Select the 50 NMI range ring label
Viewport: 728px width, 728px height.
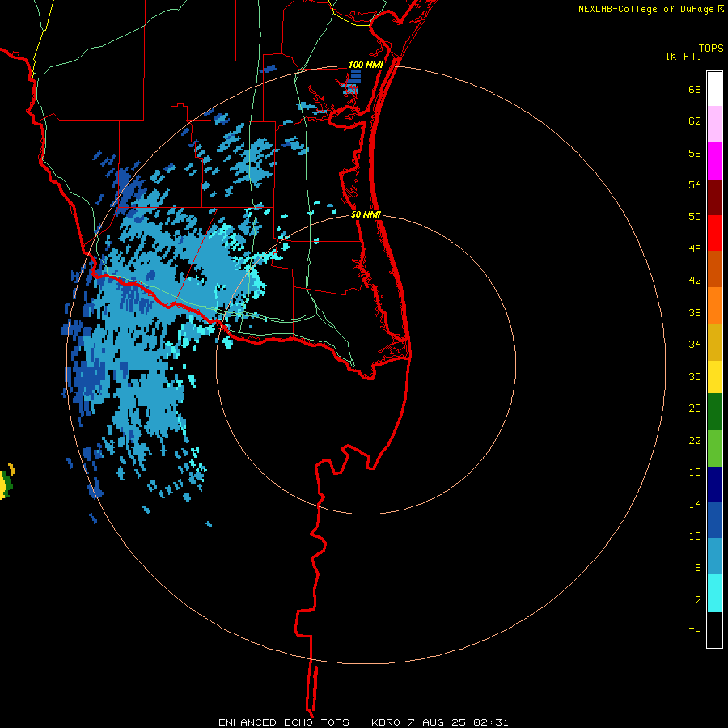[x=366, y=214]
